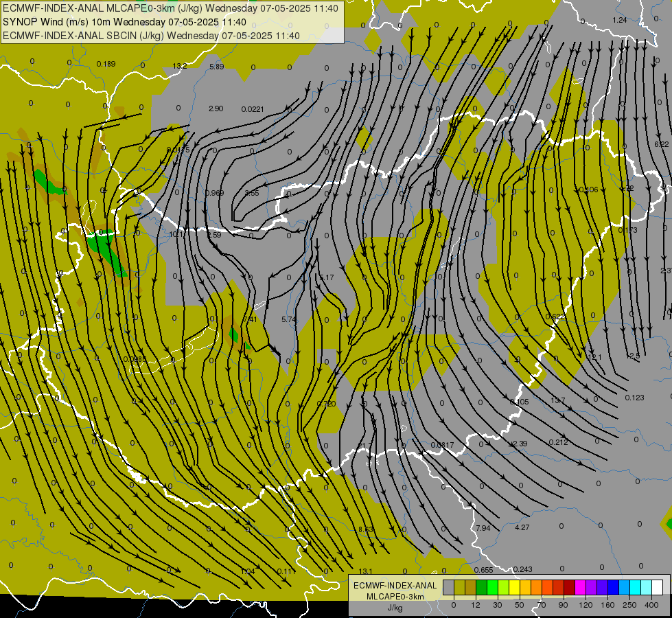672x618 pixels.
Task: Select the gray swatch in the MLCAPE legend
Action: 449,588
